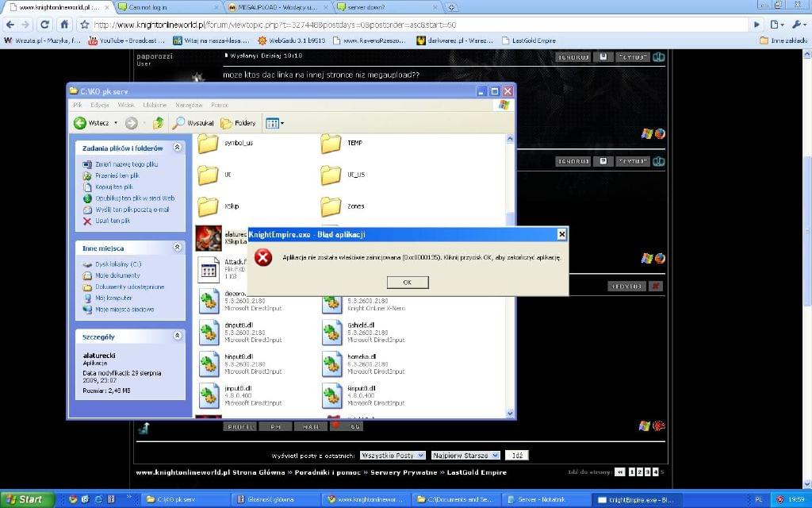This screenshot has width=812, height=508.
Task: Reload the forum page in Chrome
Action: tap(45, 25)
